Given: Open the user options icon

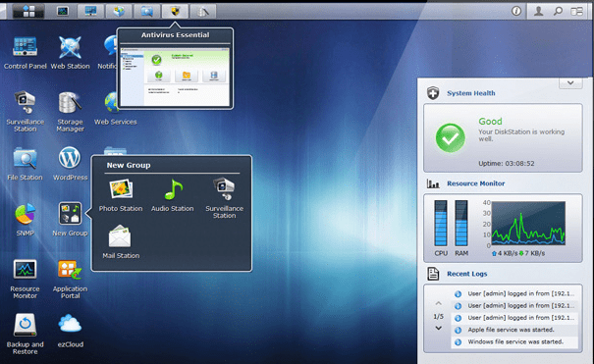Looking at the screenshot, I should pyautogui.click(x=538, y=11).
